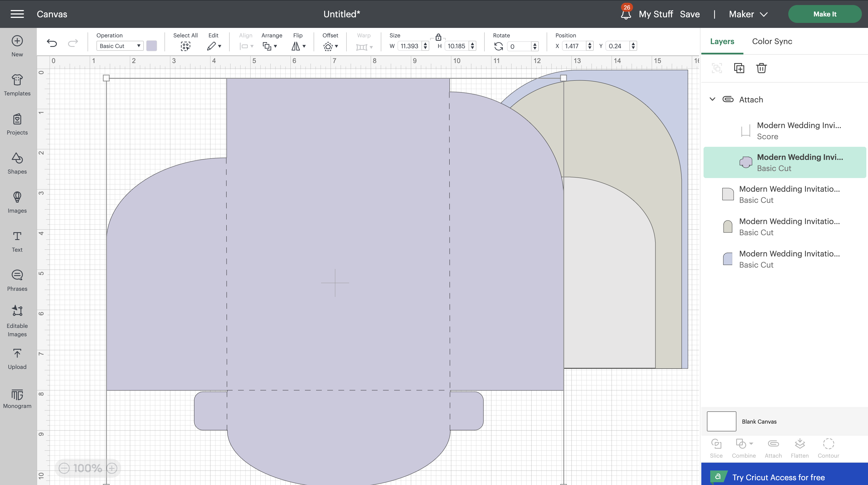The width and height of the screenshot is (868, 485).
Task: Open the notifications bell
Action: point(626,14)
